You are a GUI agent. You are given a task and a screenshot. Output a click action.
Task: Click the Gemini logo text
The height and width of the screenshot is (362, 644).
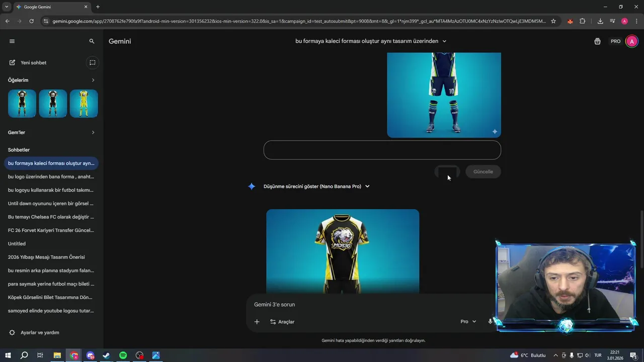point(120,41)
